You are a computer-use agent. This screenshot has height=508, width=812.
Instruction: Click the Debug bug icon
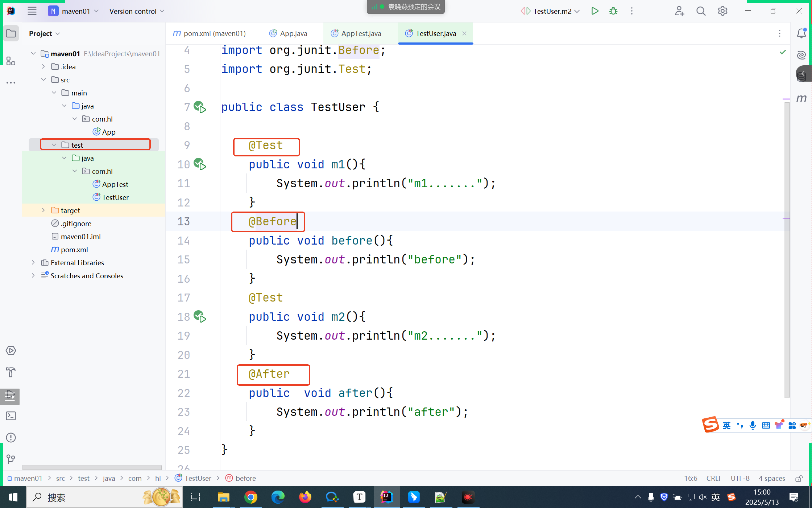(x=613, y=11)
